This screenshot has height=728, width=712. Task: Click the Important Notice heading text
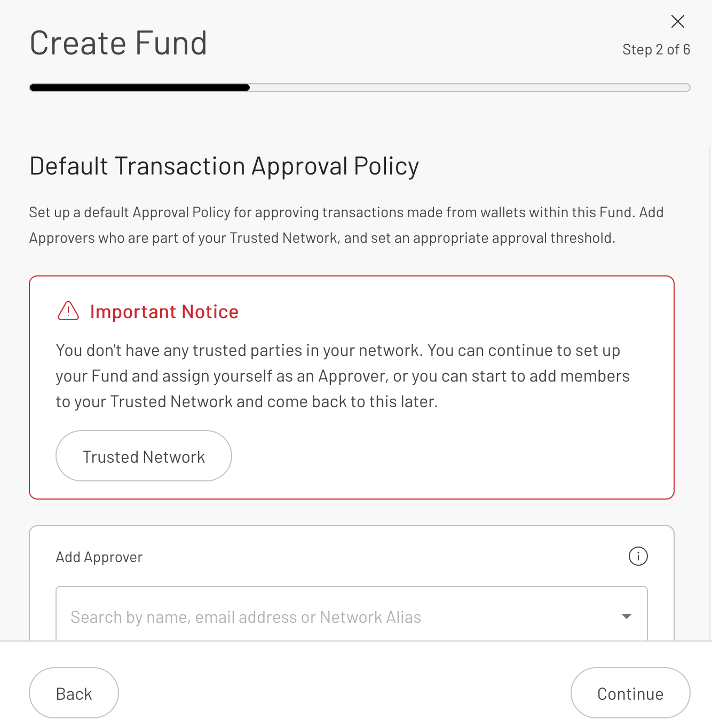point(164,312)
